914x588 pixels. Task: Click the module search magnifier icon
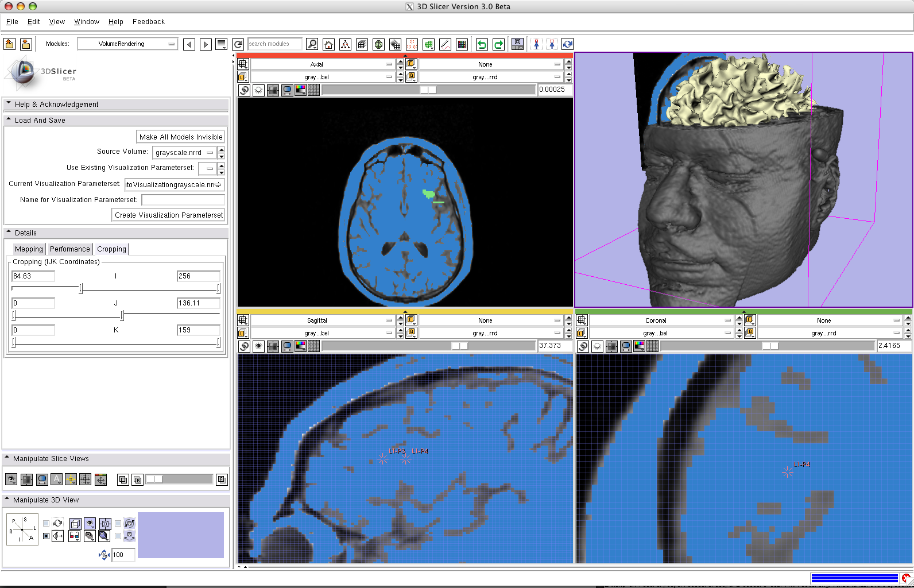point(312,44)
